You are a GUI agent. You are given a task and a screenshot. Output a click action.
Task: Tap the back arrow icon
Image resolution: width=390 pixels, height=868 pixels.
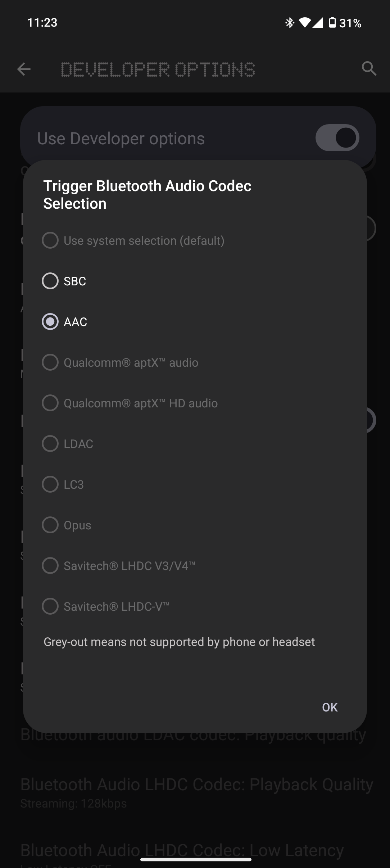point(24,69)
